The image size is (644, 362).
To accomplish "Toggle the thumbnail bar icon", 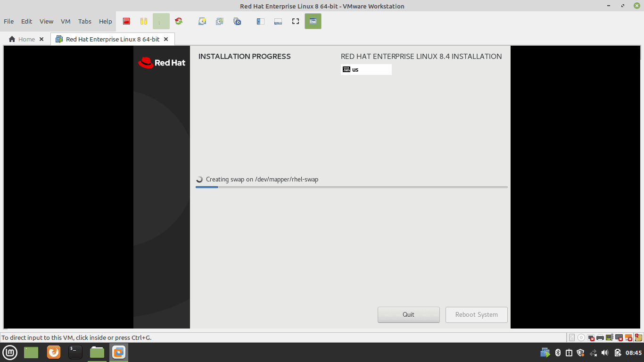I will coord(278,21).
